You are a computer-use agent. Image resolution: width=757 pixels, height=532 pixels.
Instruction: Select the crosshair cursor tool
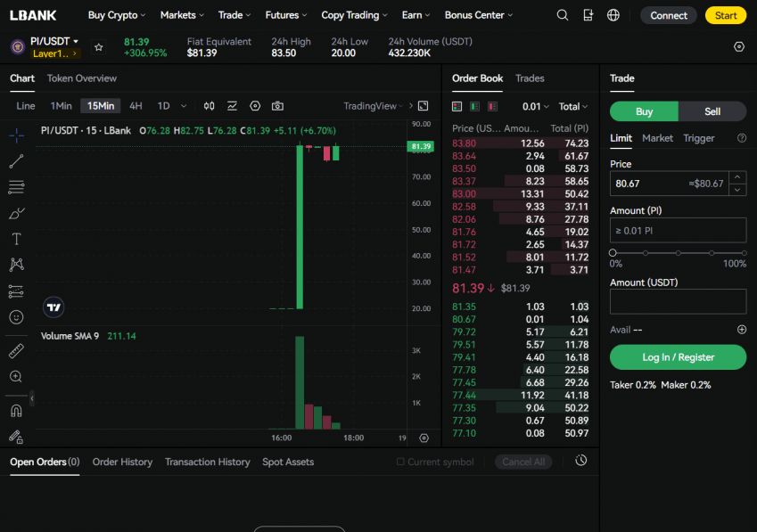pyautogui.click(x=16, y=135)
